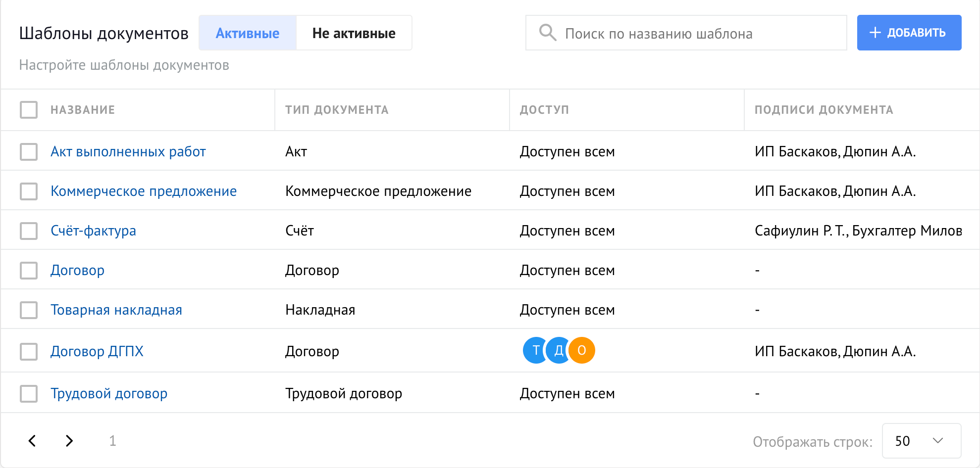Click the blue Т access avatar

[535, 350]
